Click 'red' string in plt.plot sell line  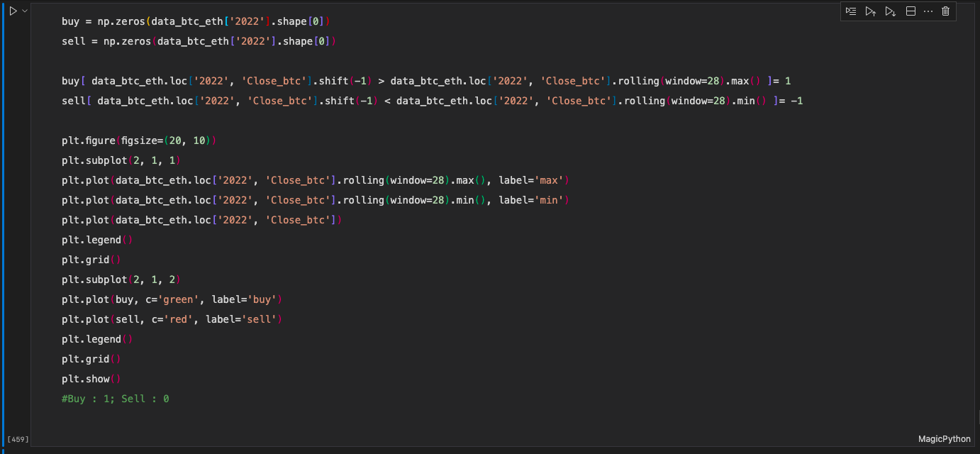click(178, 319)
